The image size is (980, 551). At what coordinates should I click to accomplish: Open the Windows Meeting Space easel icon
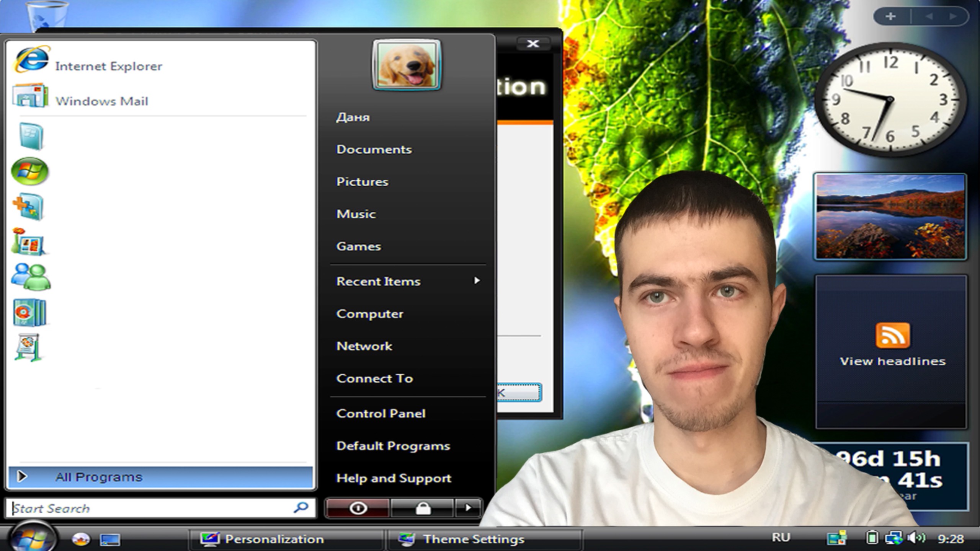[28, 347]
